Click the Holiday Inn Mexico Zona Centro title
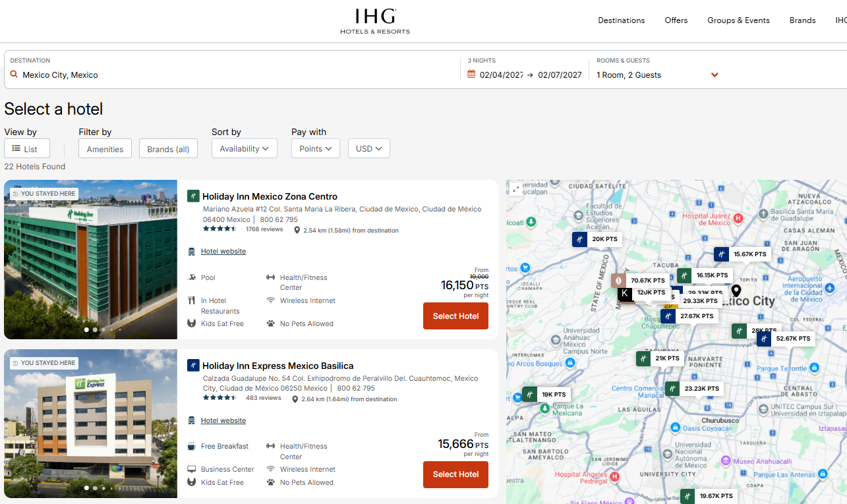The width and height of the screenshot is (847, 504). point(270,196)
